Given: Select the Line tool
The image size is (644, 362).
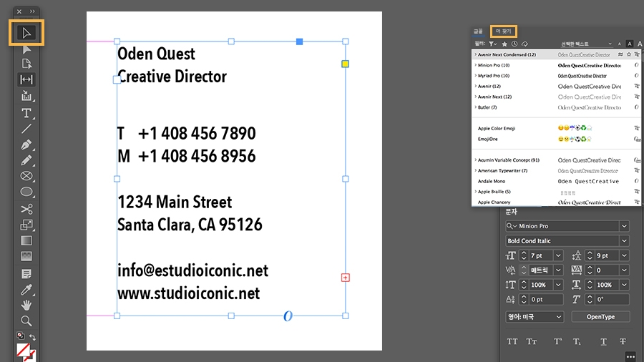Looking at the screenshot, I should pyautogui.click(x=26, y=129).
